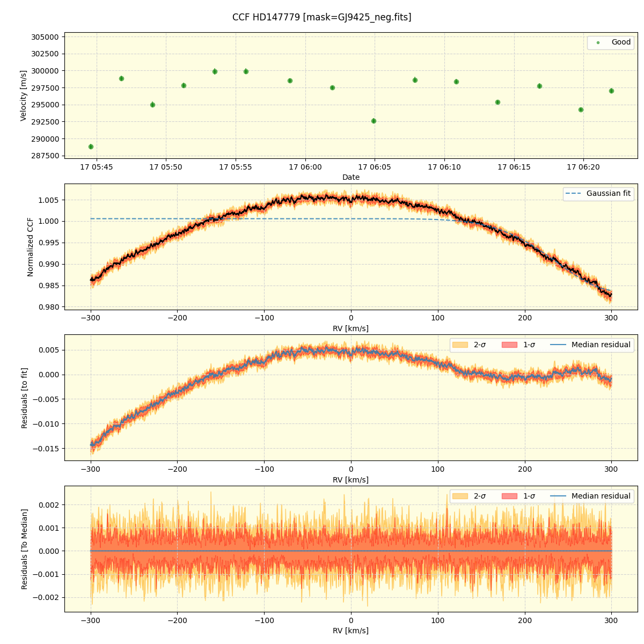
Task: Click the '287500' velocity tick label
Action: pyautogui.click(x=45, y=156)
